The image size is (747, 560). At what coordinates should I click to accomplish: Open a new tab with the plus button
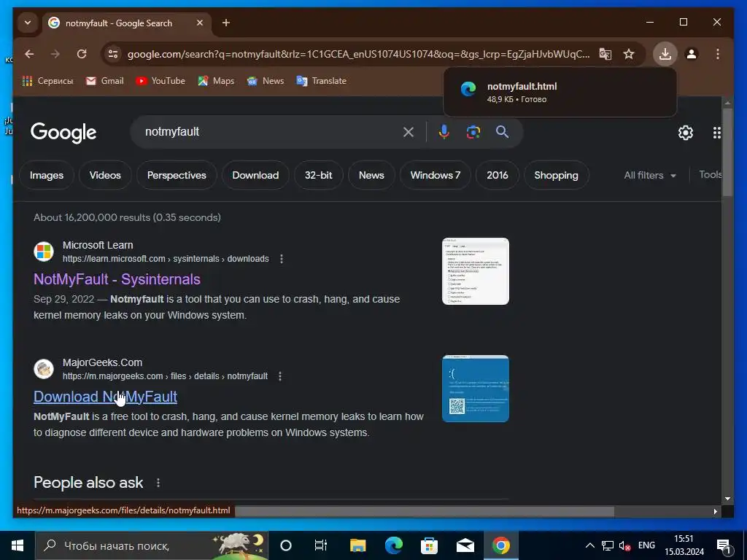(226, 23)
